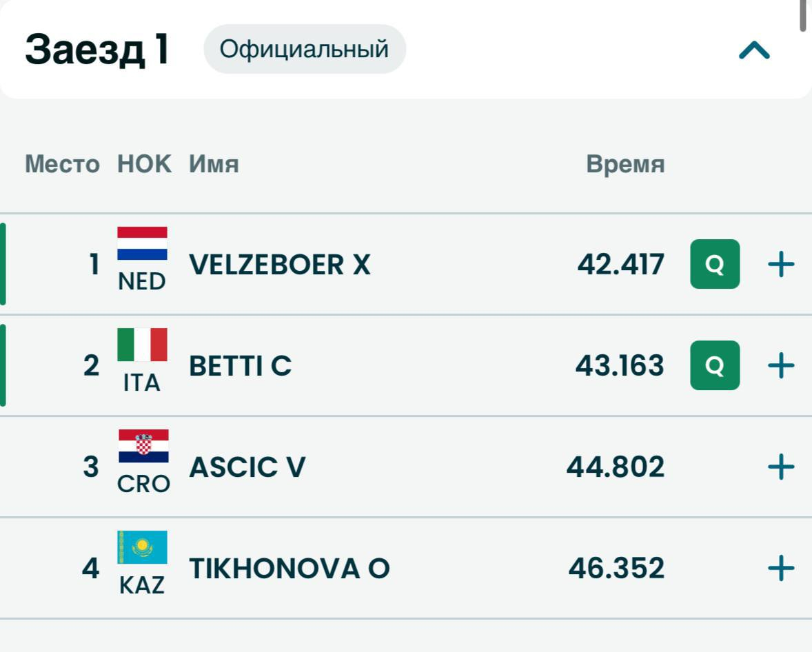Open athlete TIKHONOVA O entry

[289, 569]
